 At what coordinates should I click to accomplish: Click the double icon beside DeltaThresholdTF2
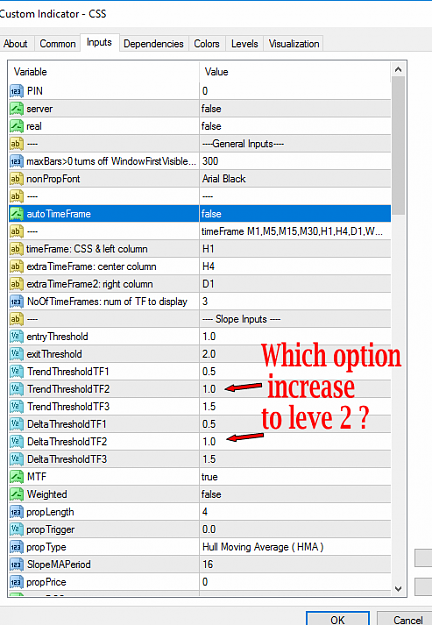coord(16,442)
